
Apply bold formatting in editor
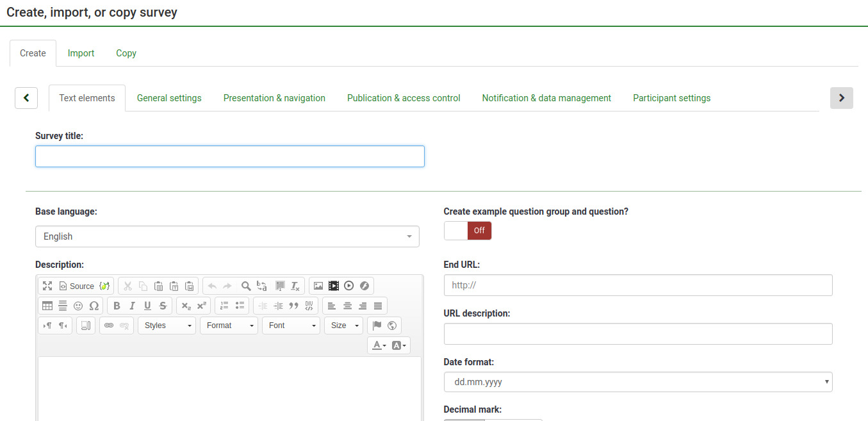click(117, 306)
